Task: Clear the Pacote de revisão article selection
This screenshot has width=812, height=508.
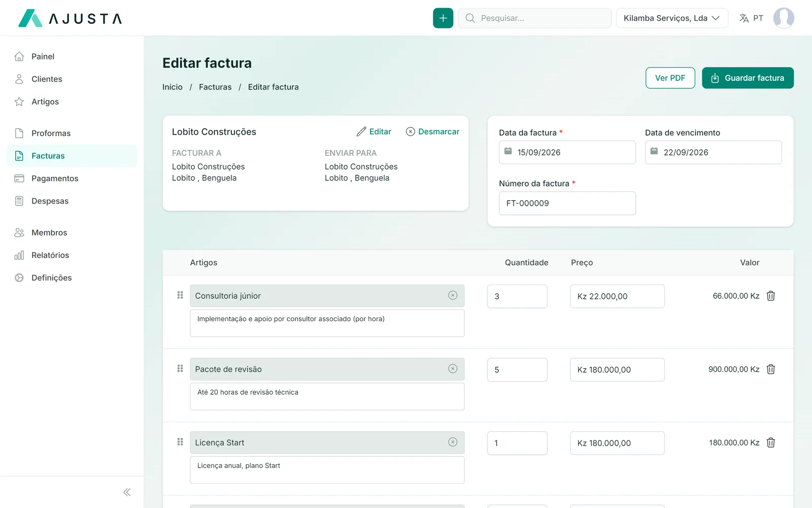Action: pyautogui.click(x=453, y=369)
